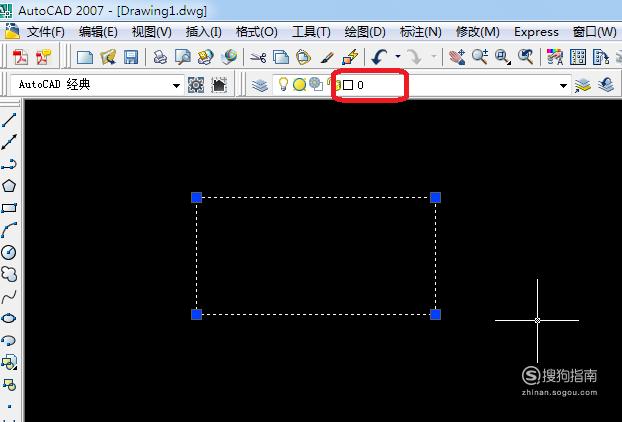The width and height of the screenshot is (622, 422).
Task: Click the Workspace Settings gear icon
Action: [x=196, y=85]
